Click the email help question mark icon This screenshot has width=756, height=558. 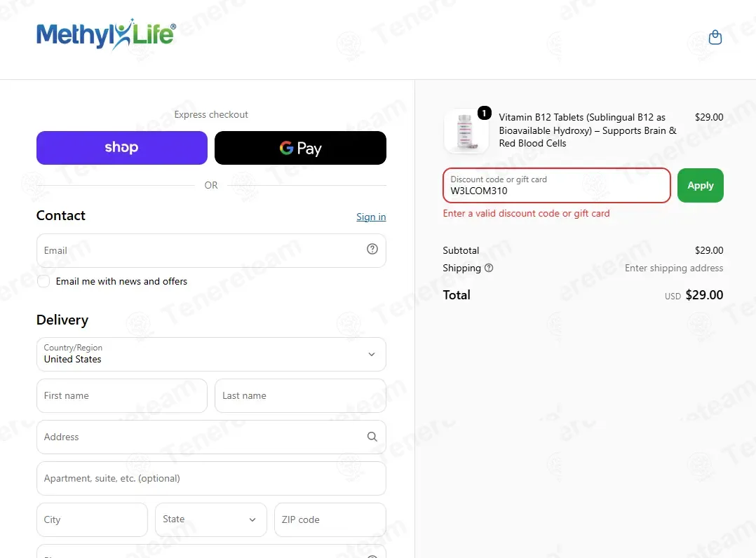372,249
